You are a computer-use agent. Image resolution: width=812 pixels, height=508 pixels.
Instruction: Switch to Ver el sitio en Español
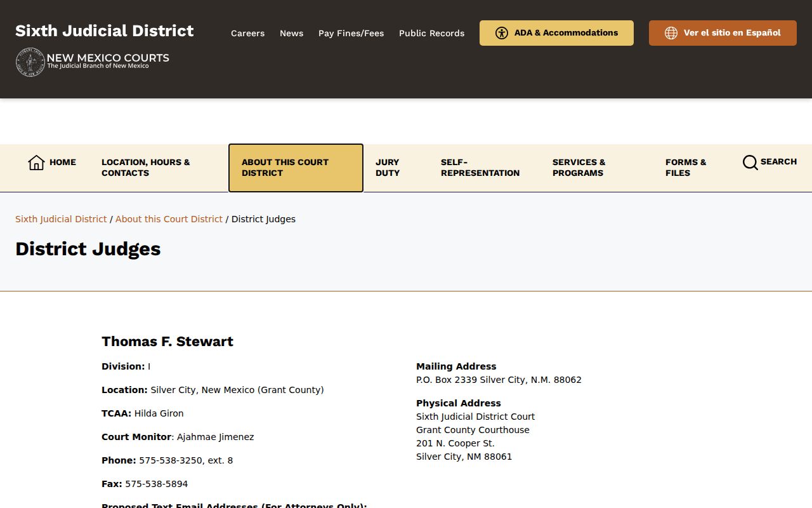[x=723, y=33]
